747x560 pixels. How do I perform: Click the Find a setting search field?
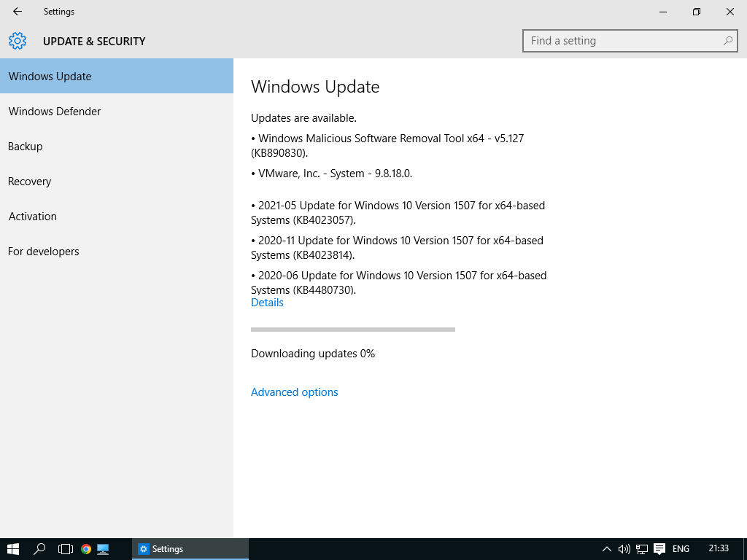[x=620, y=41]
